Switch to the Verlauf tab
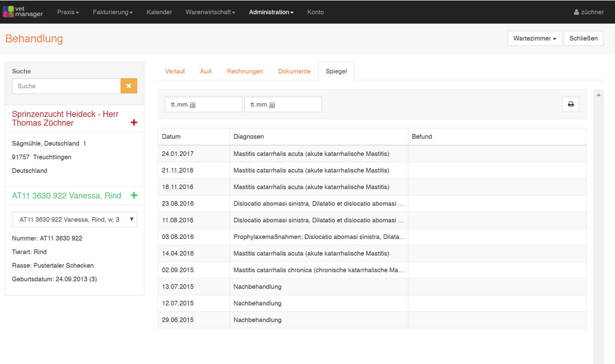This screenshot has width=615, height=364. (175, 71)
